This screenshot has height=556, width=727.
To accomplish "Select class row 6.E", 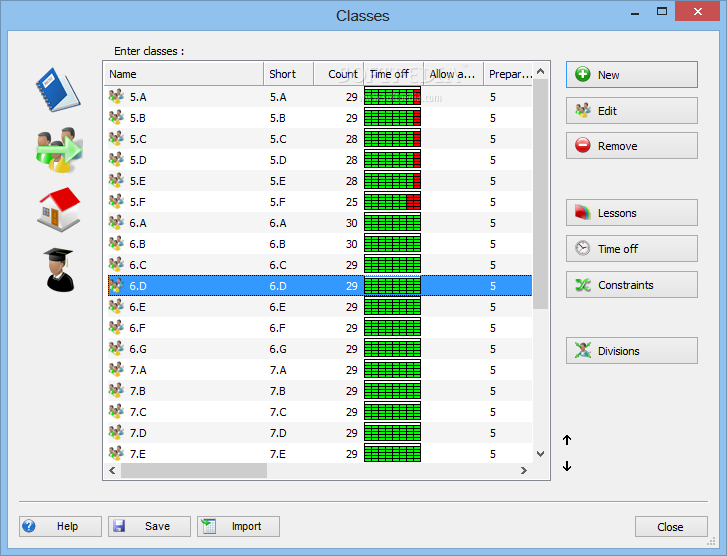I will pos(320,307).
